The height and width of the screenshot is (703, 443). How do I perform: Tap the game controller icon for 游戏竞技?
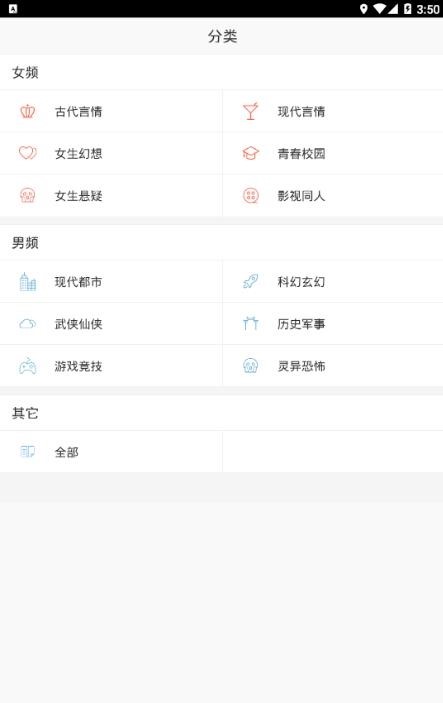click(27, 366)
